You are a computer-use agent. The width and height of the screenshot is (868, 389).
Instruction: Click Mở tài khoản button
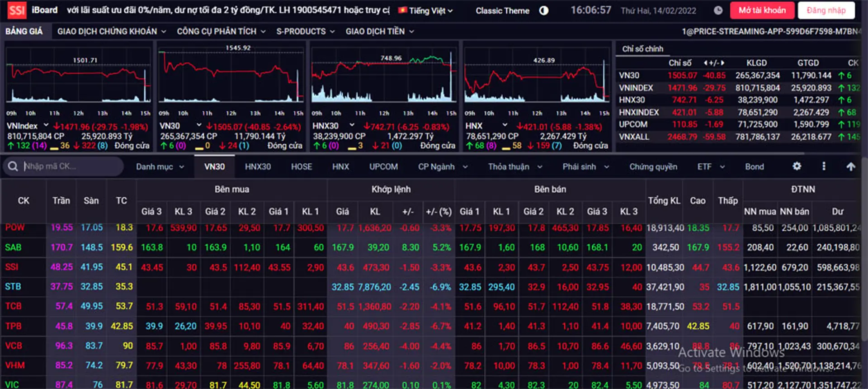pyautogui.click(x=762, y=10)
